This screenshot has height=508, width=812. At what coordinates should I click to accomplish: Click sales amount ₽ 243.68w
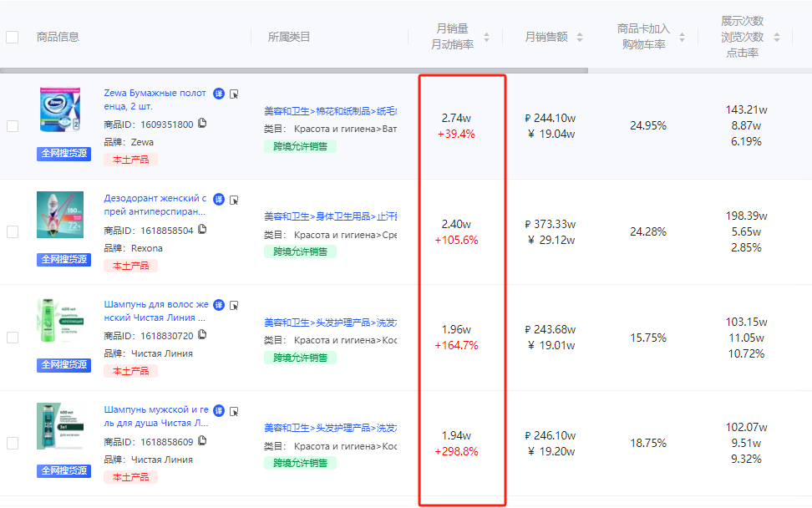pyautogui.click(x=550, y=329)
